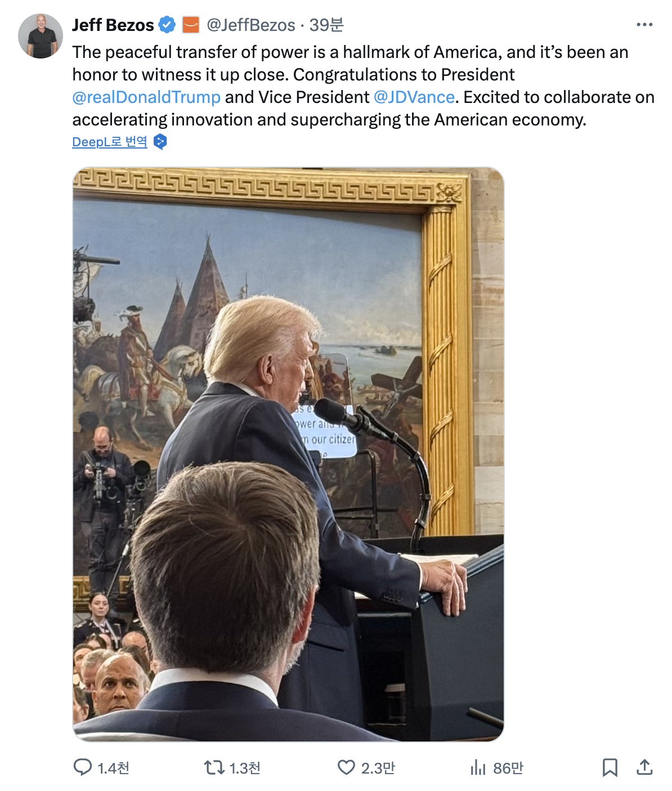This screenshot has width=672, height=791.
Task: Click the share upload icon
Action: click(x=644, y=767)
